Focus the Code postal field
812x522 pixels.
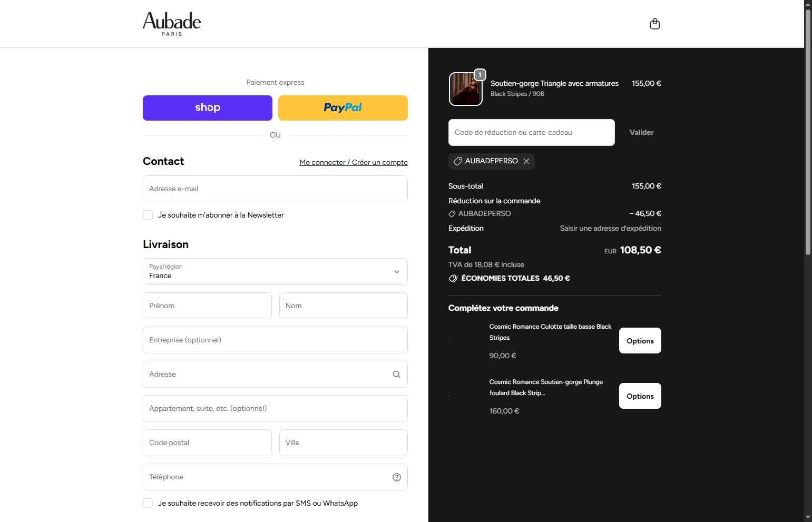(x=207, y=442)
